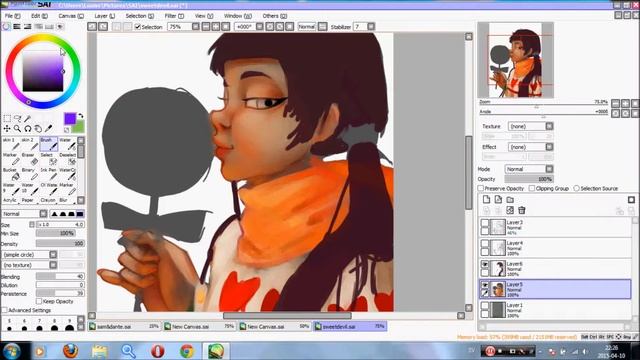Open the zoom 75% dropdown in toolbar
This screenshot has height=360, width=640.
(196, 27)
